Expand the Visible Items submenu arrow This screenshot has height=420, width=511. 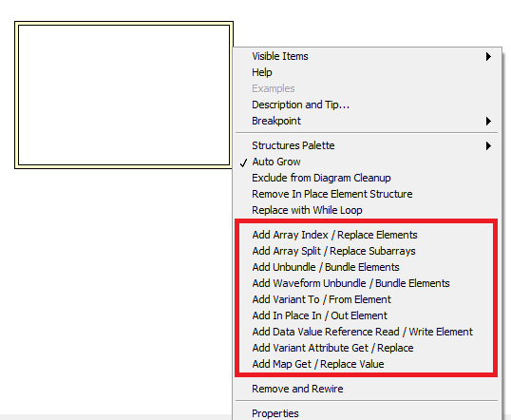(x=488, y=56)
